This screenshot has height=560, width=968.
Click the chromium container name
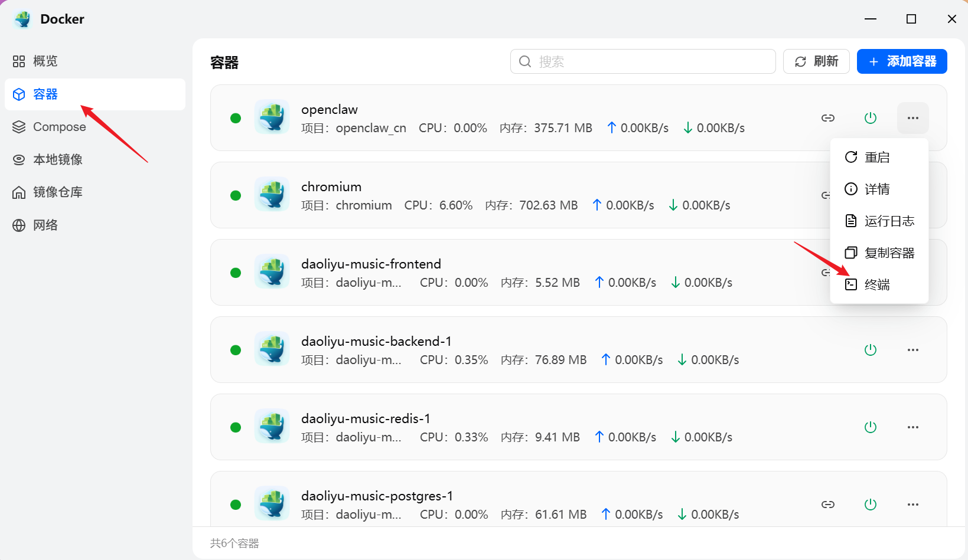[x=331, y=187]
